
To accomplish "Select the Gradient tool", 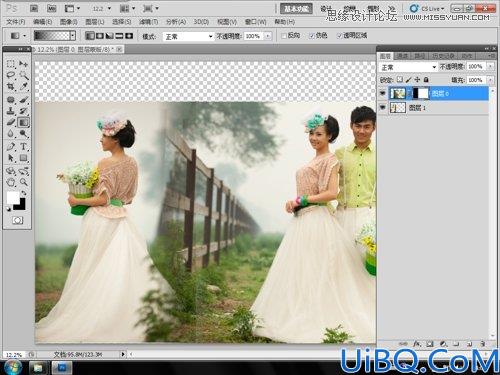I will point(23,122).
